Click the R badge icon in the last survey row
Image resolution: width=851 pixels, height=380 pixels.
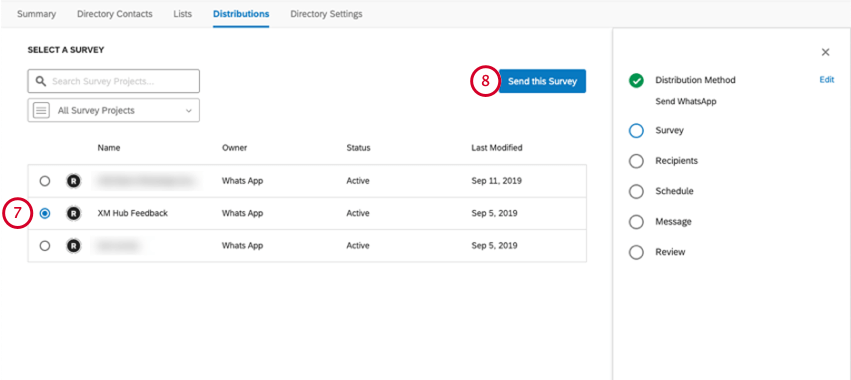73,246
